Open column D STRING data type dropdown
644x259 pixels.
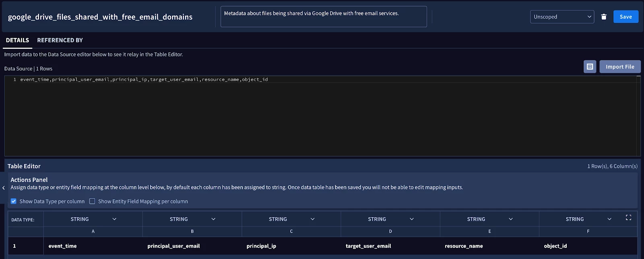[390, 219]
